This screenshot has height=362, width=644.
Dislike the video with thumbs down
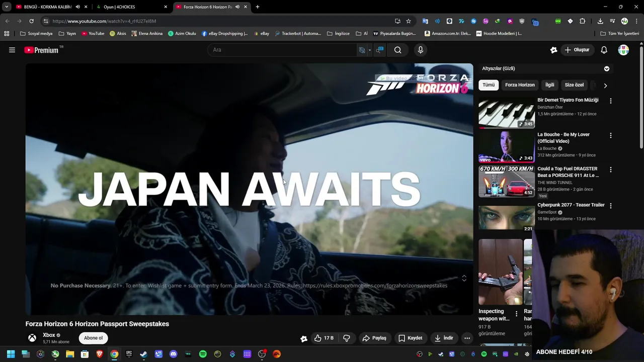click(346, 338)
